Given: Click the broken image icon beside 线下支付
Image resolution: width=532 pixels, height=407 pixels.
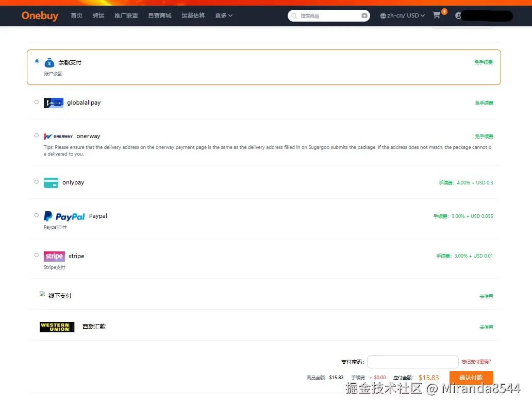Looking at the screenshot, I should 42,294.
